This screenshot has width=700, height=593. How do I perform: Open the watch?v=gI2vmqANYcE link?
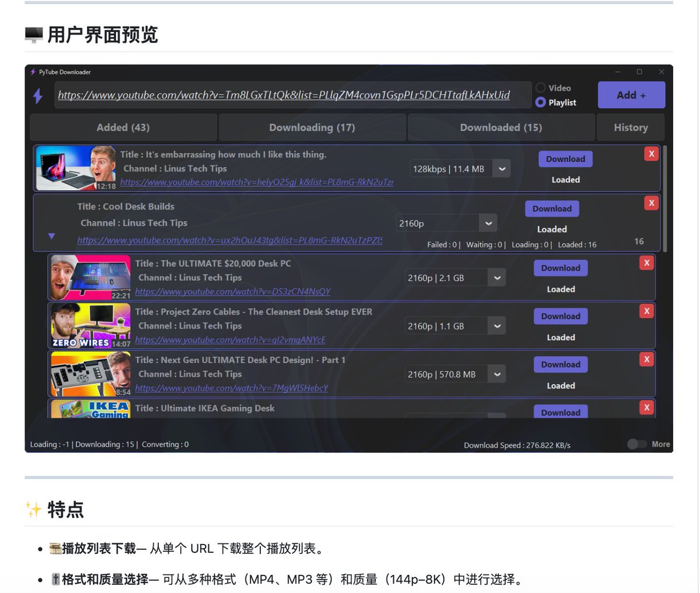coord(230,340)
